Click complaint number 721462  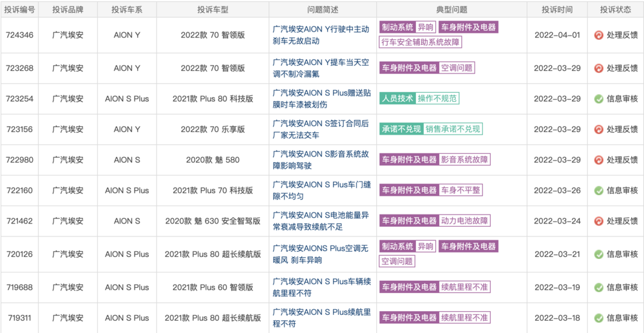tap(19, 221)
